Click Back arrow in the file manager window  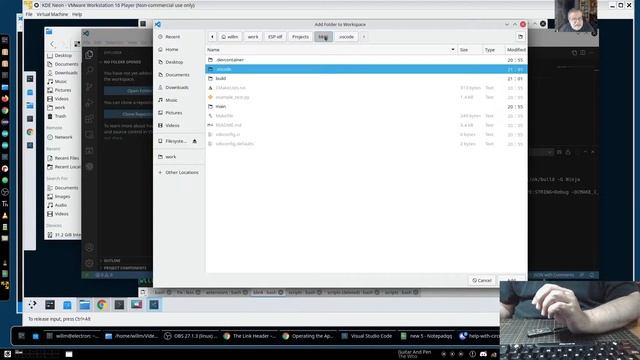pos(52,44)
